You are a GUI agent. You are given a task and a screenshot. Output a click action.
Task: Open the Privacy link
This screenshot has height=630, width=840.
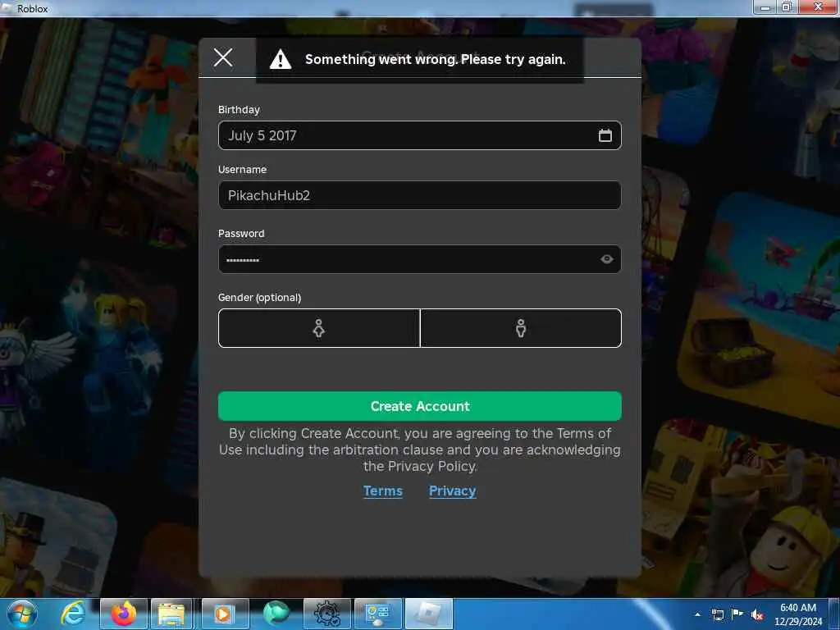click(452, 491)
